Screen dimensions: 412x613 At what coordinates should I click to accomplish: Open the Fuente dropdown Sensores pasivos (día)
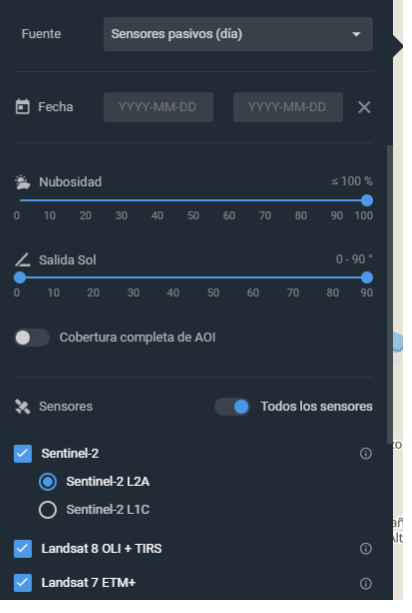[238, 34]
